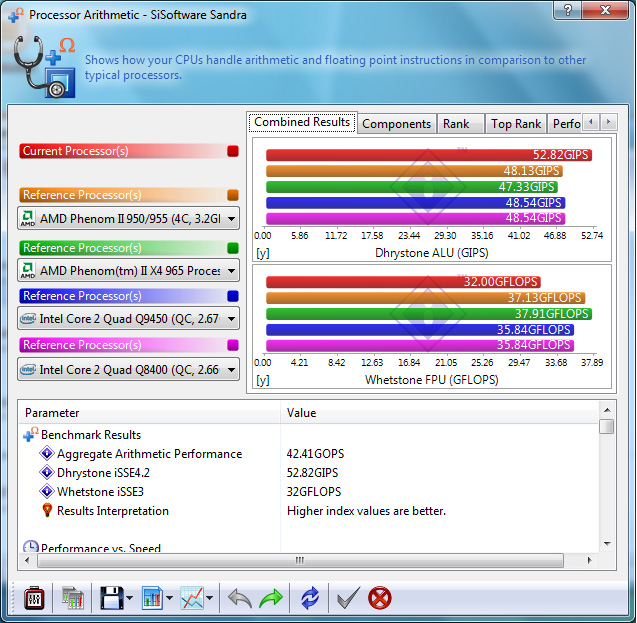The height and width of the screenshot is (623, 637).
Task: Cancel with the red X icon
Action: pos(380,598)
